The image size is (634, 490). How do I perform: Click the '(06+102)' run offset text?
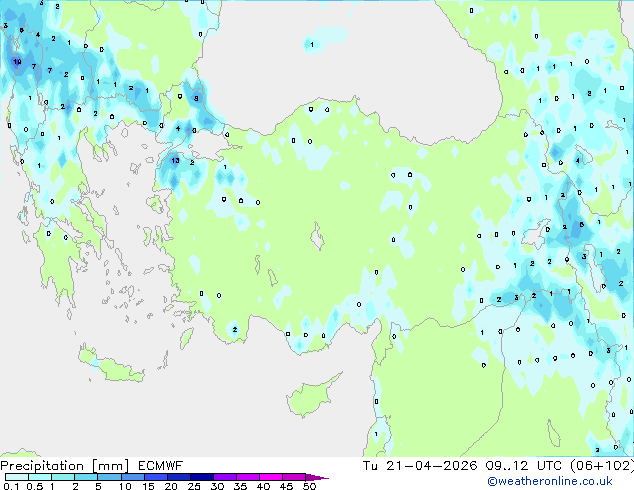[x=602, y=466]
